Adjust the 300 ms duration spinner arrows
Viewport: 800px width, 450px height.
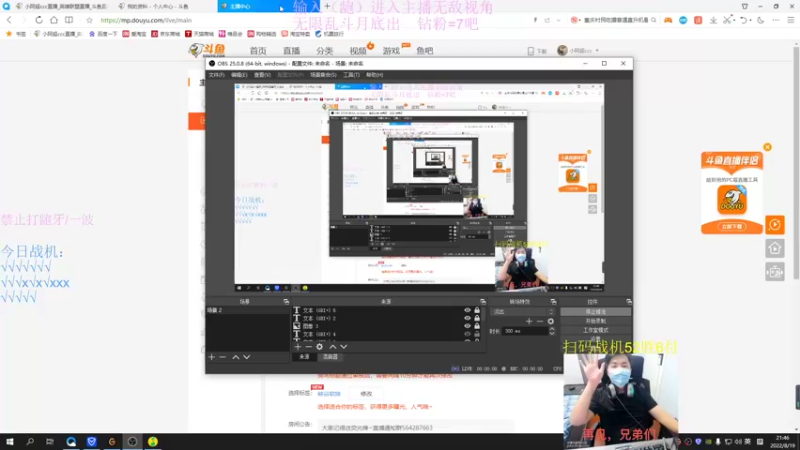(552, 331)
